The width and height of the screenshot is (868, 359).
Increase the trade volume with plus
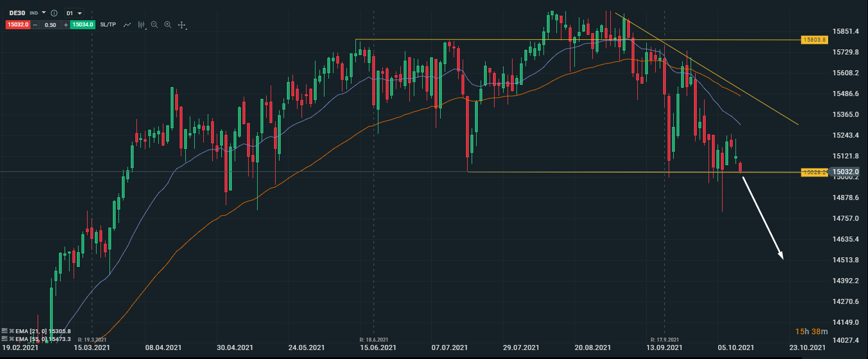coord(66,25)
